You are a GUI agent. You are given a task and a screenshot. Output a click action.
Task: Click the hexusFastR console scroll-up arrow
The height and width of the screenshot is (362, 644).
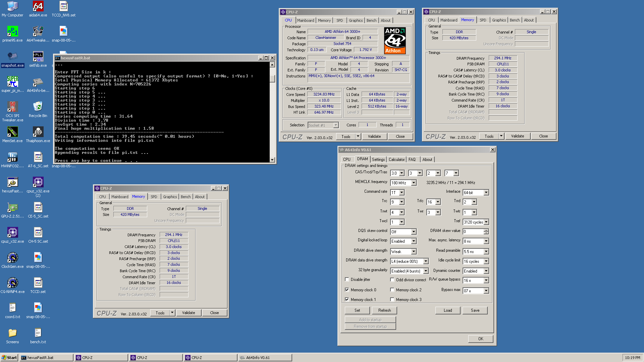(272, 64)
